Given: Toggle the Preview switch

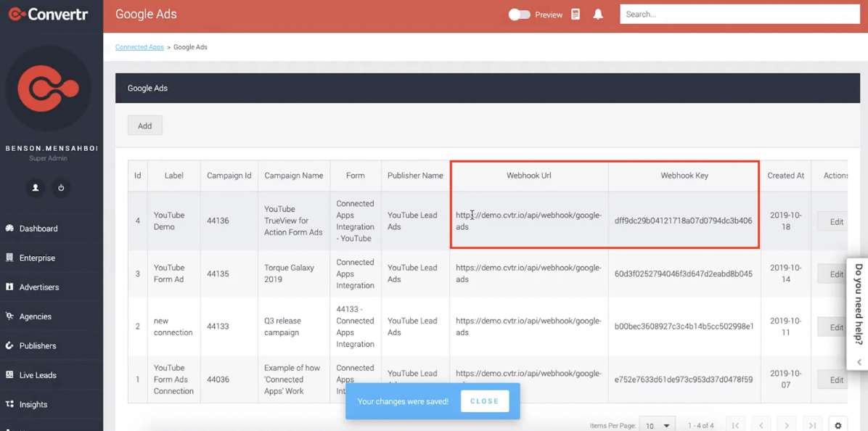Looking at the screenshot, I should pos(519,15).
